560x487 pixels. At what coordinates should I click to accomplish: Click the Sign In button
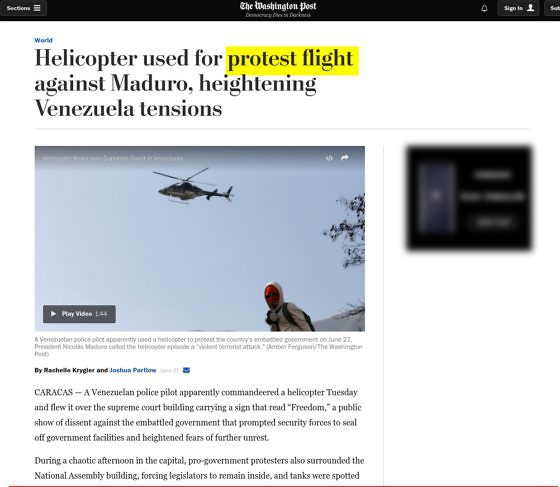coord(519,8)
